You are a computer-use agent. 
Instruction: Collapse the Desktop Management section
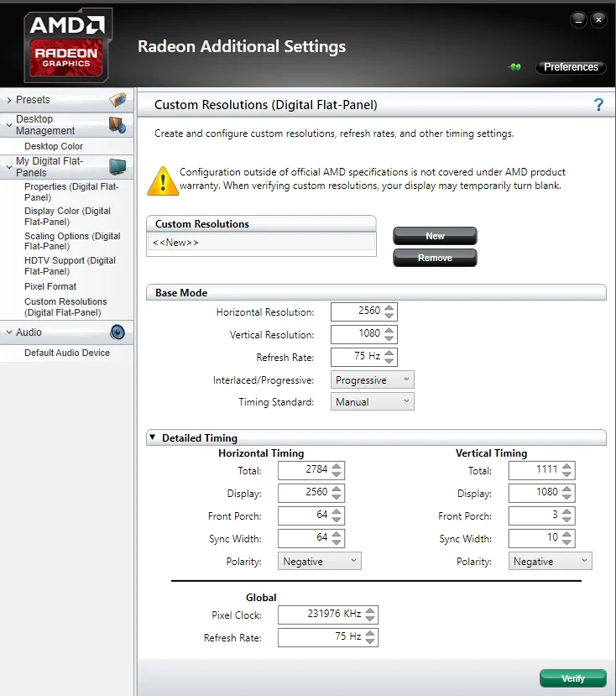(9, 125)
